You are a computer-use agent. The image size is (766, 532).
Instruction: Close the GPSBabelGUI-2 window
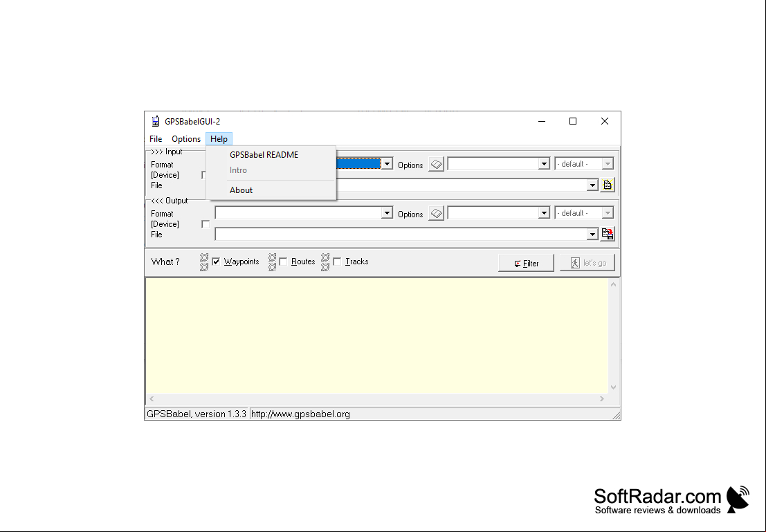[x=604, y=121]
